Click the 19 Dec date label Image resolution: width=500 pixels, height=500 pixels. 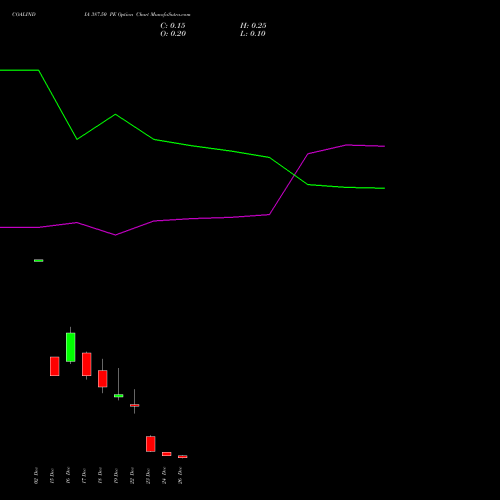[116, 476]
